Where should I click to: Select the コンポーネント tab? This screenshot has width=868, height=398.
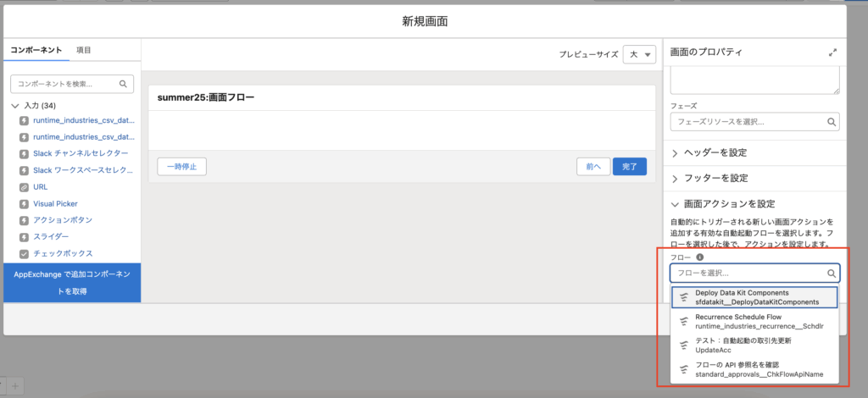36,50
